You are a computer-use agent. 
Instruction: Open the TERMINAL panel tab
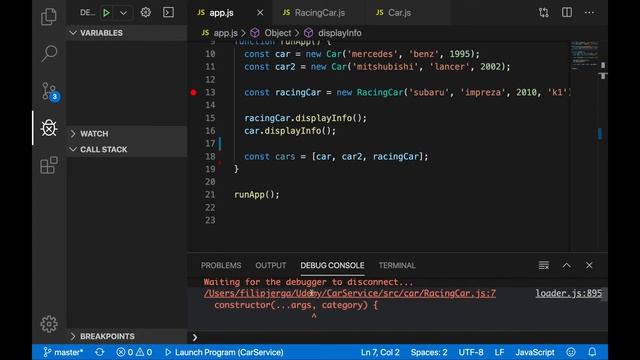coord(397,265)
